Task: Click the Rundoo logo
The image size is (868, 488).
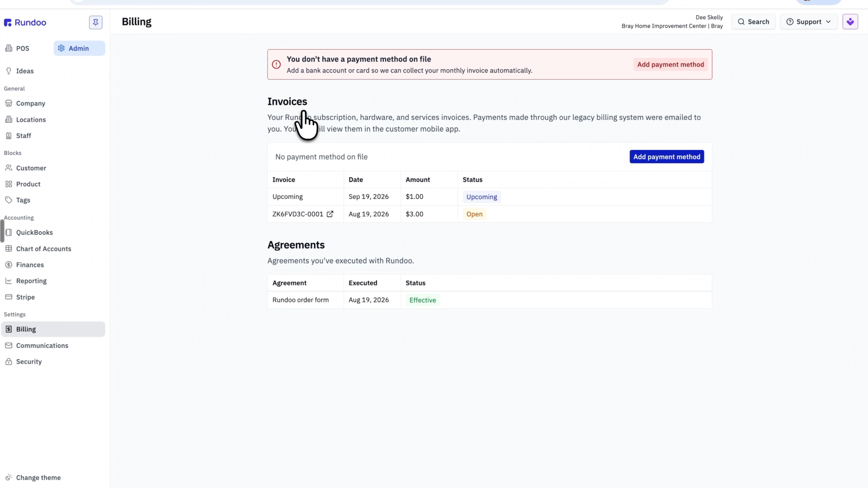Action: click(25, 23)
